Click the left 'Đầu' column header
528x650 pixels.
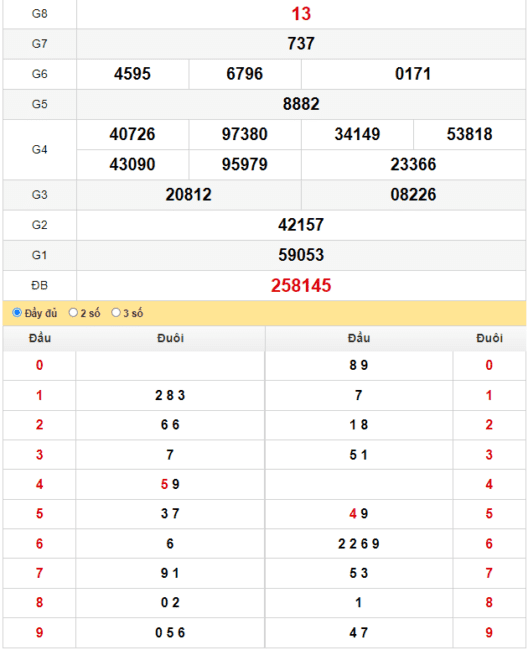click(40, 338)
